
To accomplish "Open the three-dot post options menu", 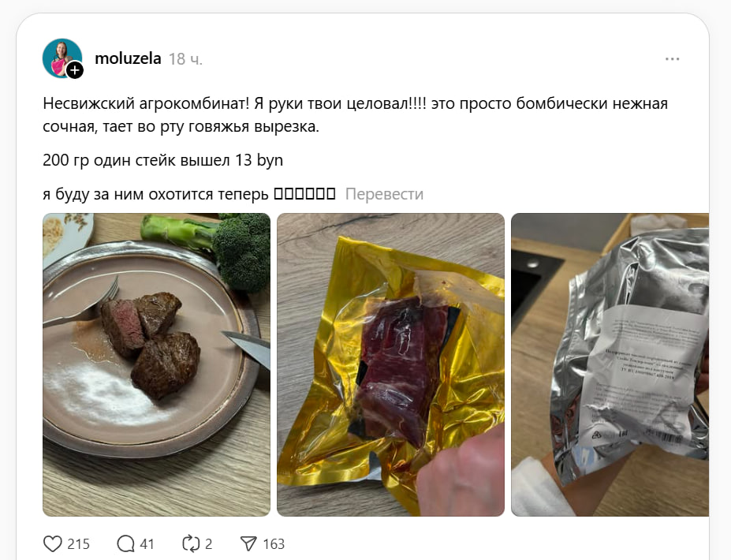I will 672,58.
